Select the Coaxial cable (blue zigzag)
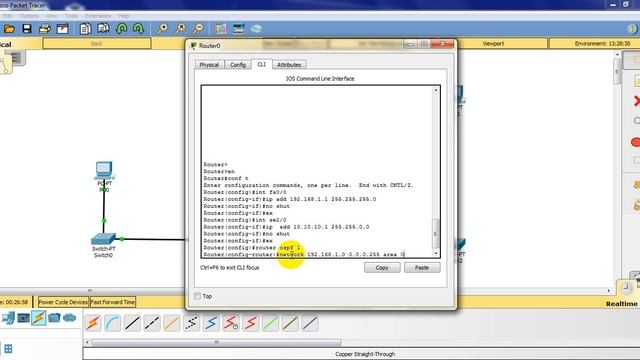The height and width of the screenshot is (360, 640). point(211,323)
